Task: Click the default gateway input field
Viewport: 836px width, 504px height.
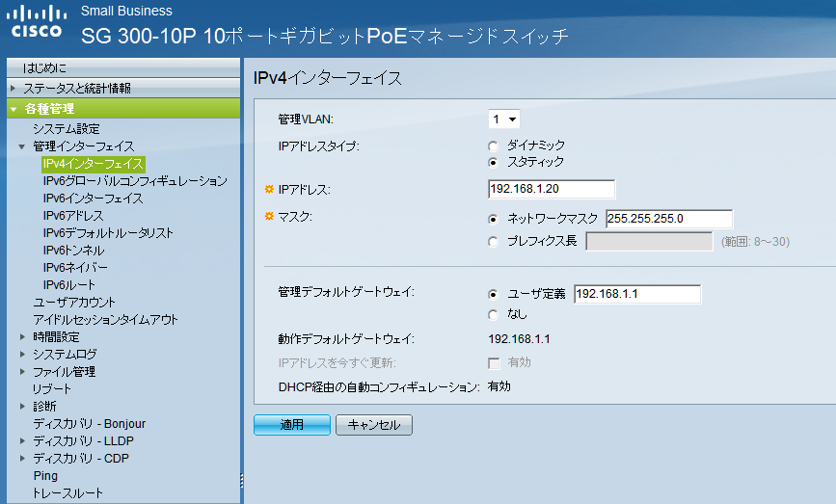Action: [637, 294]
